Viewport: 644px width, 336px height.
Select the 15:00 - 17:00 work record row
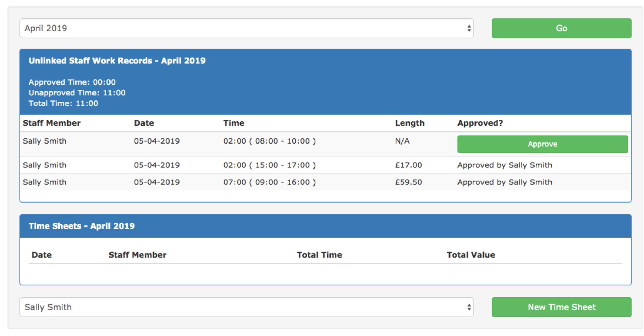pyautogui.click(x=325, y=165)
